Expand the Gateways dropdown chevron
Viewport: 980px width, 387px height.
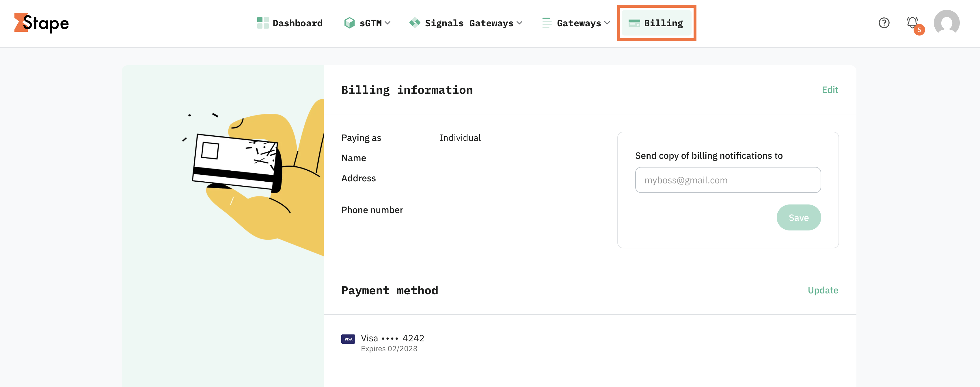607,23
